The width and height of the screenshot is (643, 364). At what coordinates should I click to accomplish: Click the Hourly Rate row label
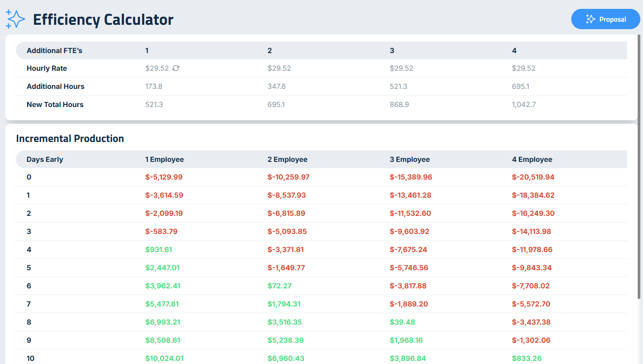tap(47, 69)
